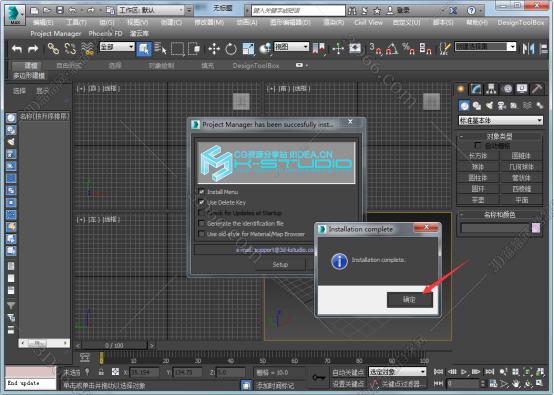Collapse the 对象类型 rollout

click(499, 136)
